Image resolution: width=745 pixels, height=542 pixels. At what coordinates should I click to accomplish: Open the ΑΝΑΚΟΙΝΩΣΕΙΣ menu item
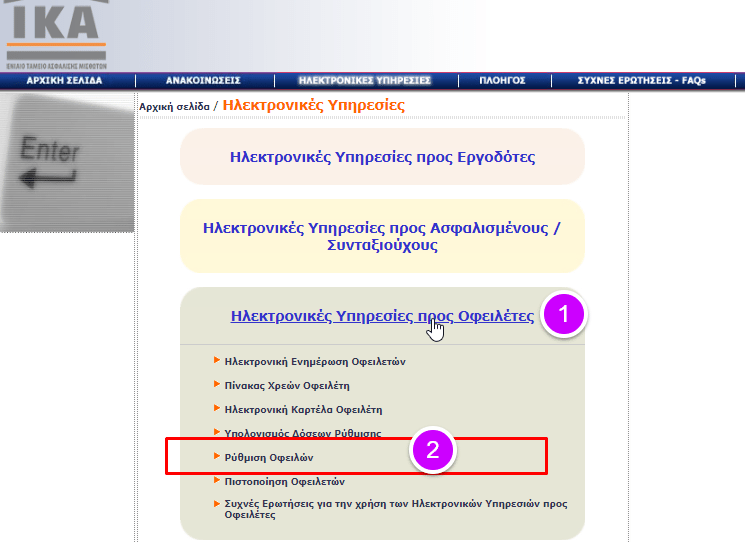tap(203, 81)
